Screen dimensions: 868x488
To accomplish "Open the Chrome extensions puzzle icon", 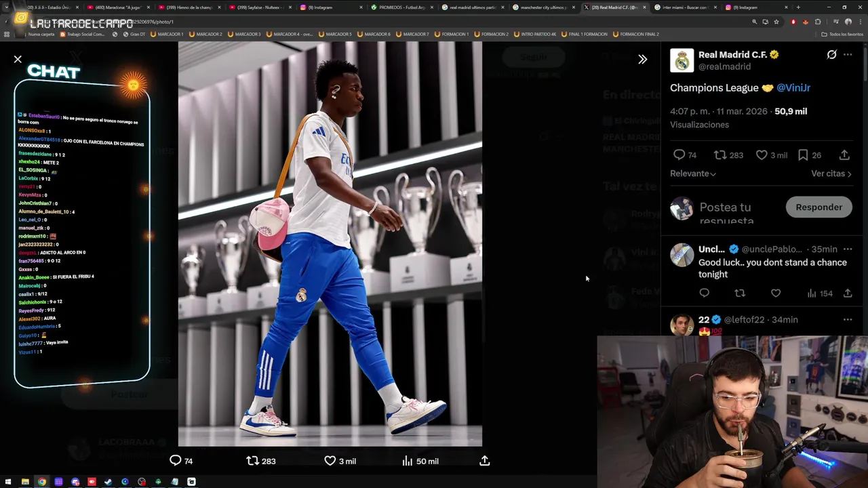I will tap(818, 22).
